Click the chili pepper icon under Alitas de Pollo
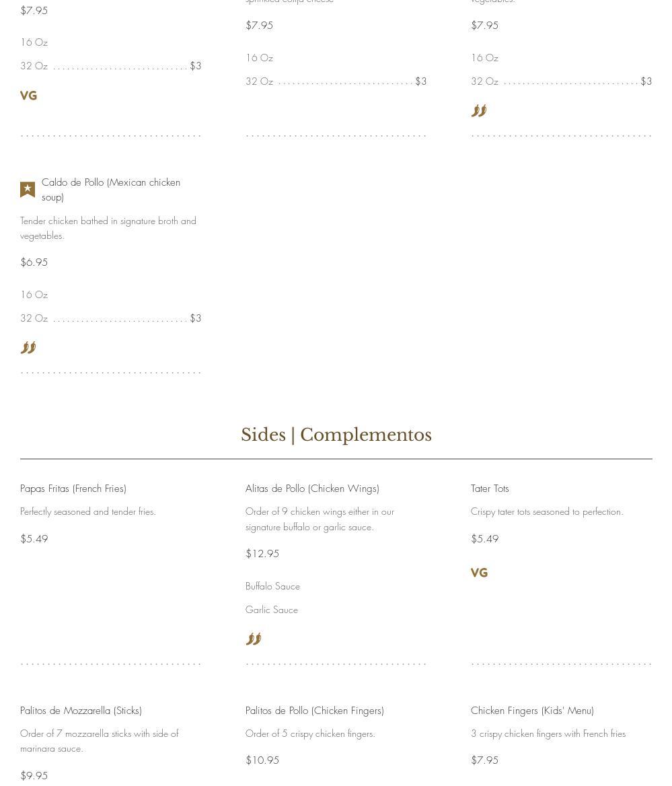The width and height of the screenshot is (672, 786). [x=254, y=639]
